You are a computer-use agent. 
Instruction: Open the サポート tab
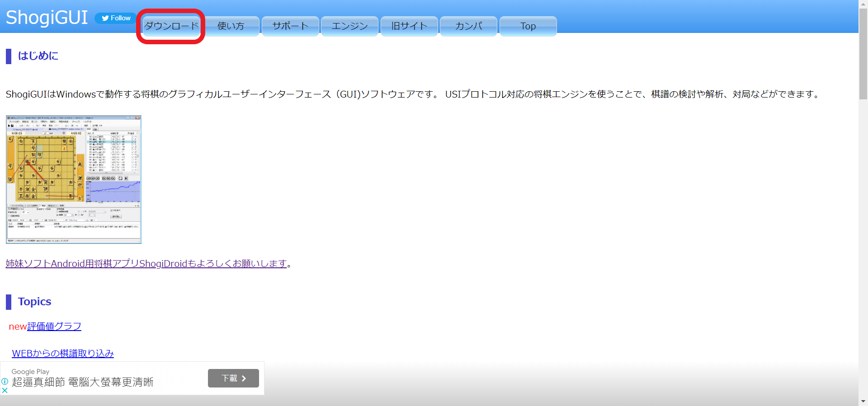coord(290,26)
